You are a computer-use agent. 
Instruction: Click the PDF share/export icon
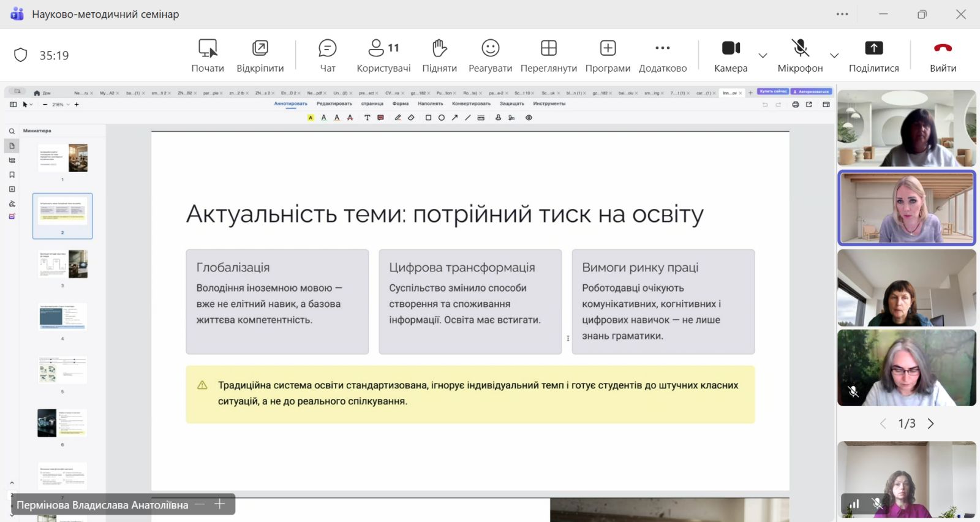(x=809, y=105)
